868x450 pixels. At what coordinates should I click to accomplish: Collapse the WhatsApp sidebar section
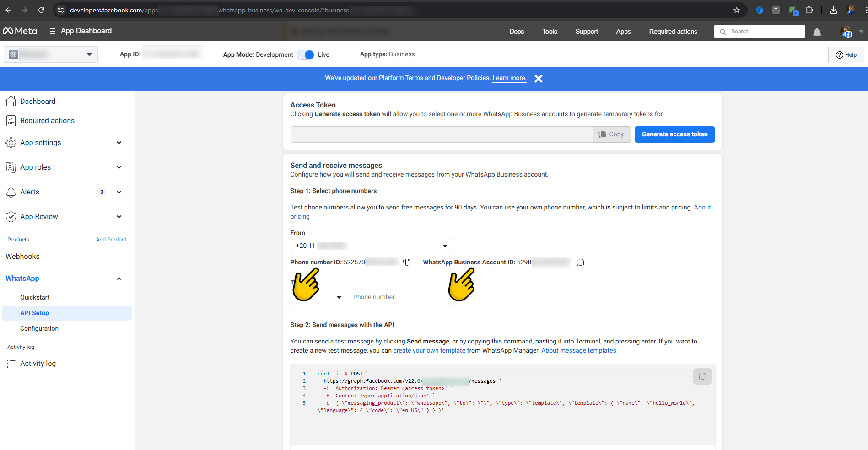click(119, 278)
